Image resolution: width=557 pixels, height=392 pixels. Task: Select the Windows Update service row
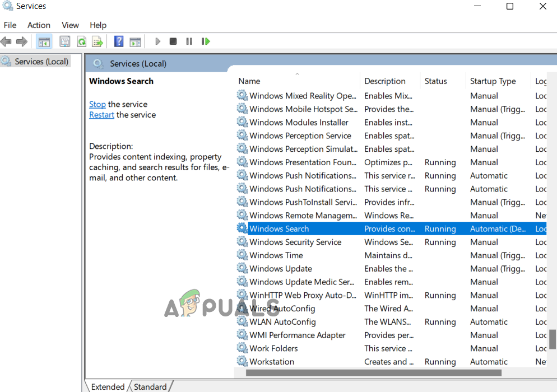coord(281,269)
